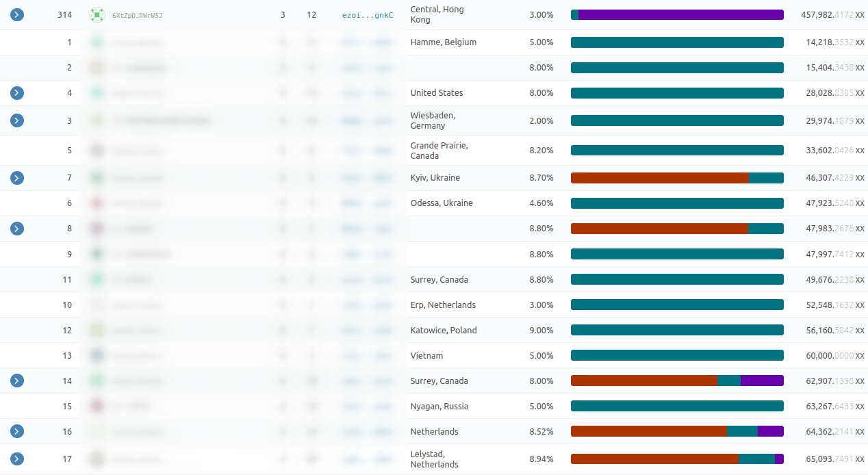Click the green identicon beside 6XtZpD…RWrW5J
868x475 pixels.
click(x=97, y=14)
